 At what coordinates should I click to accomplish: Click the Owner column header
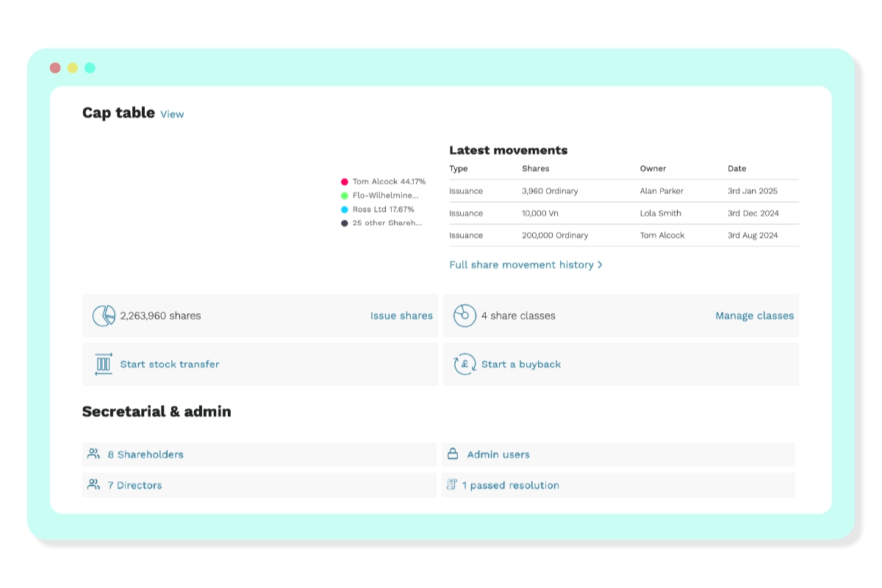click(x=653, y=168)
